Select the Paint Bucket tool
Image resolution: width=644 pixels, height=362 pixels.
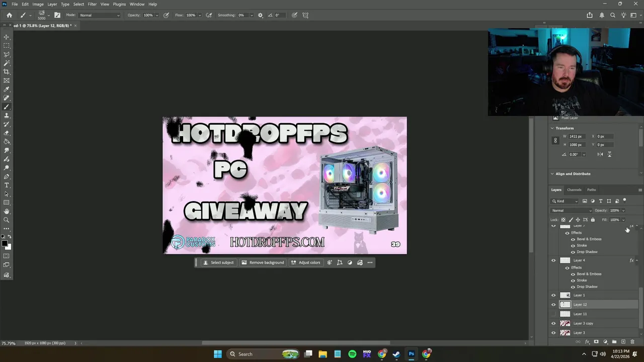click(x=7, y=142)
